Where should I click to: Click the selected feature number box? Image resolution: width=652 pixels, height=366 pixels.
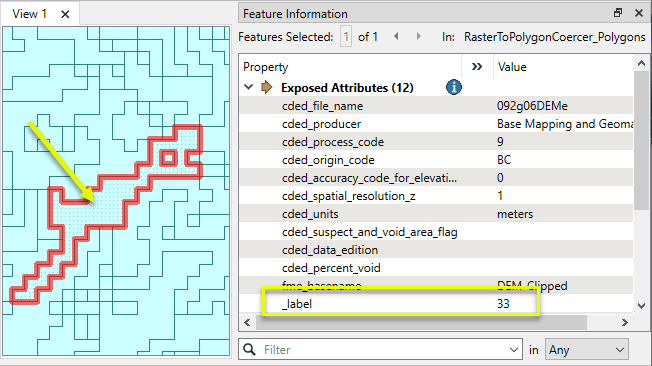(x=346, y=37)
